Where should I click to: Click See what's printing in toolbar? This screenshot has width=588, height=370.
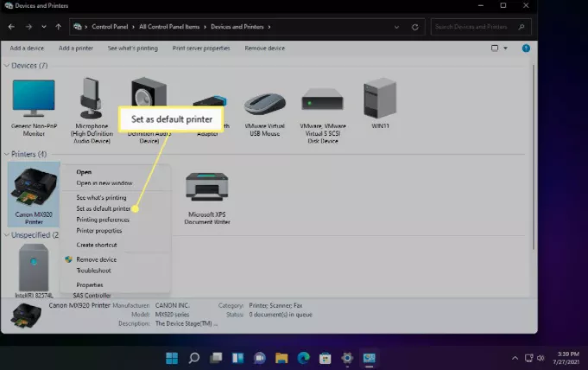133,48
